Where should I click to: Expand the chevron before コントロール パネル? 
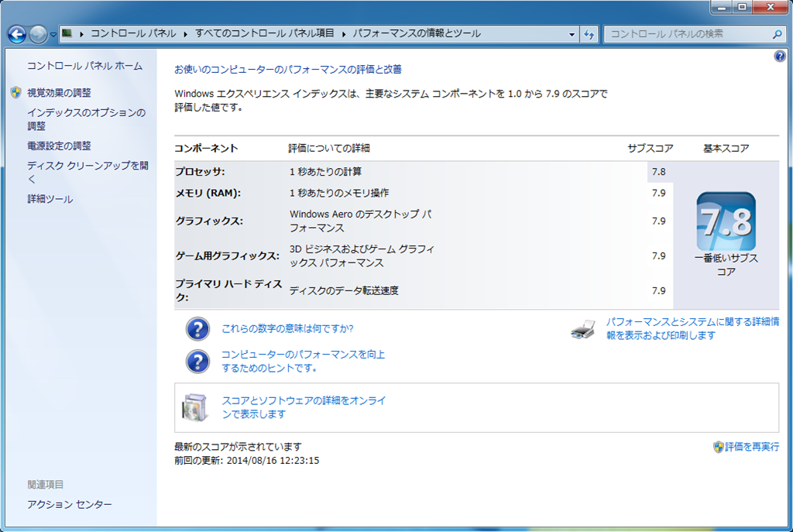tap(81, 34)
